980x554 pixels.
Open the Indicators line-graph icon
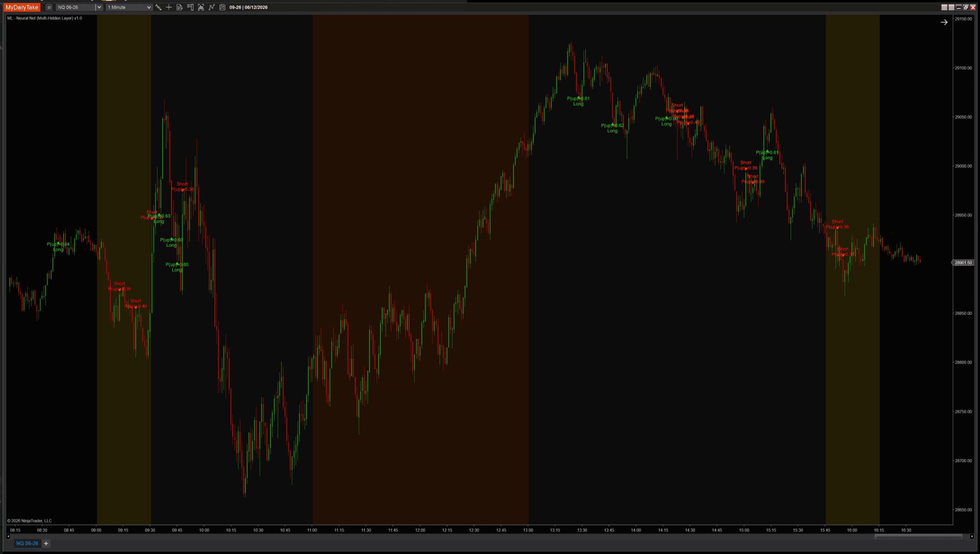pyautogui.click(x=212, y=7)
